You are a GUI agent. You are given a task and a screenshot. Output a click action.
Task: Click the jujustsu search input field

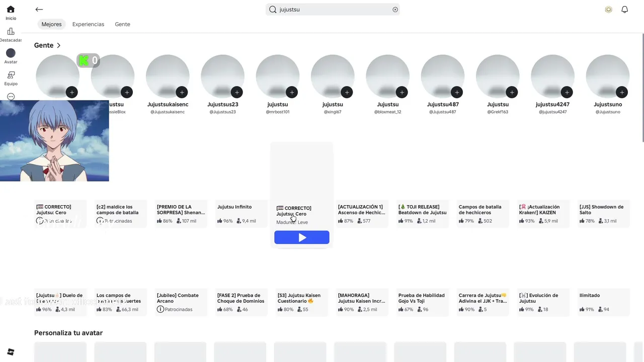click(x=333, y=10)
